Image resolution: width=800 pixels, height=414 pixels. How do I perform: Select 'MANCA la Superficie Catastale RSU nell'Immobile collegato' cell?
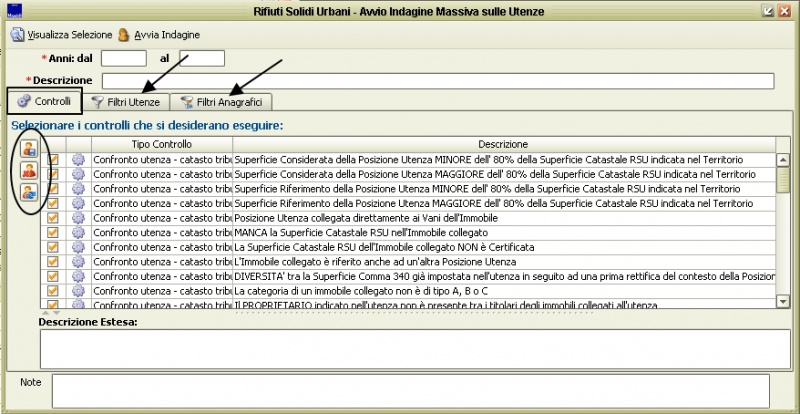click(x=504, y=232)
